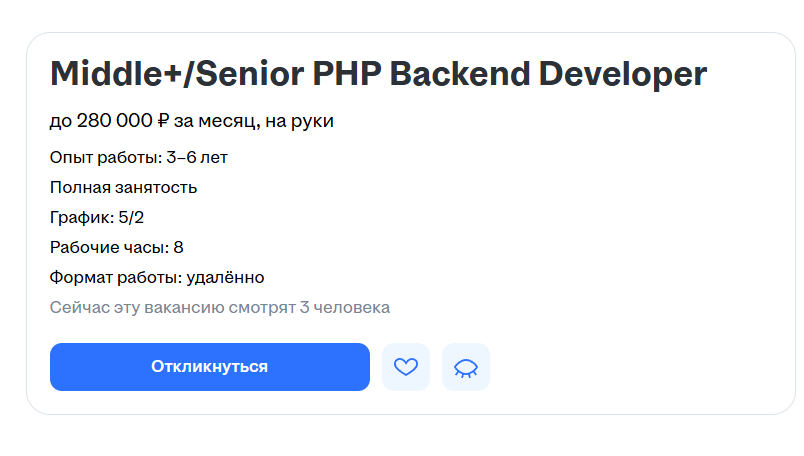Click the '3 человека' viewer count
The image size is (804, 456).
point(344,307)
